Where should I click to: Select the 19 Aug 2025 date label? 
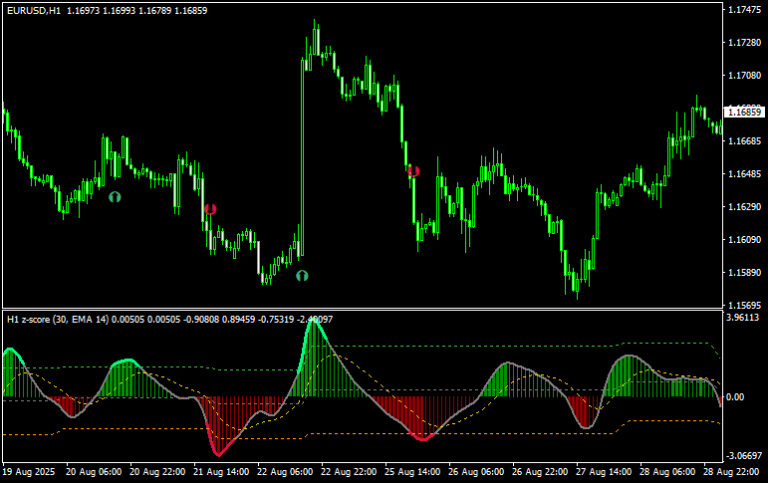click(x=29, y=472)
